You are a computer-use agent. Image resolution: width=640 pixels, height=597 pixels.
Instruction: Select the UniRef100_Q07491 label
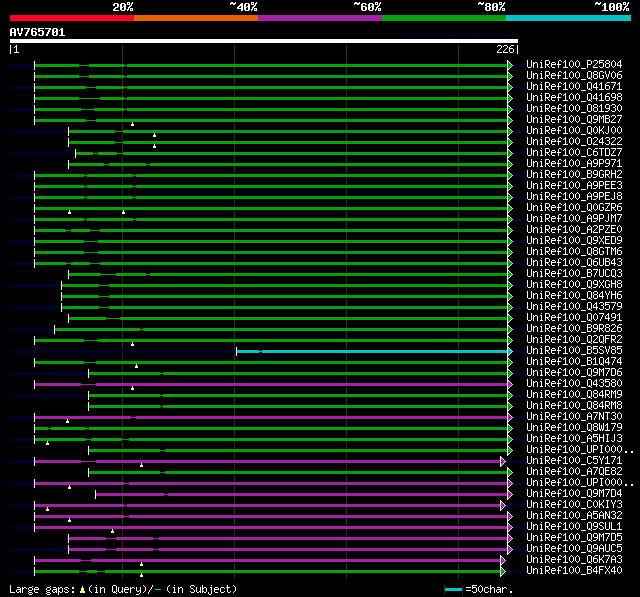[x=574, y=318]
